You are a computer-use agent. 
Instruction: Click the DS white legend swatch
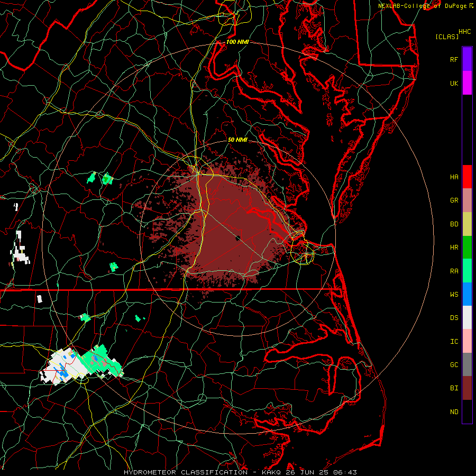[x=467, y=317]
